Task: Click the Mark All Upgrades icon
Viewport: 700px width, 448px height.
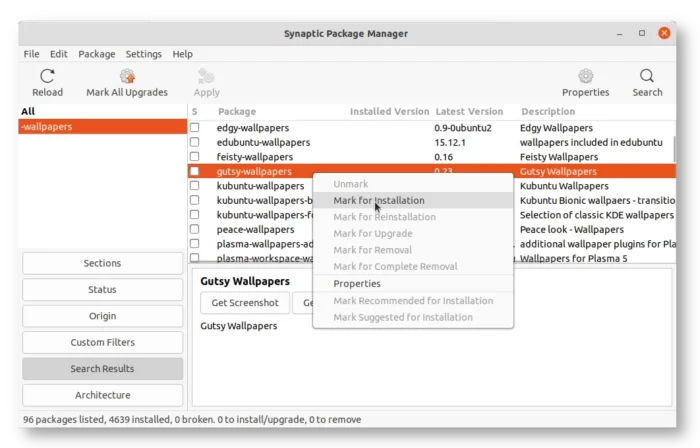Action: point(127,76)
